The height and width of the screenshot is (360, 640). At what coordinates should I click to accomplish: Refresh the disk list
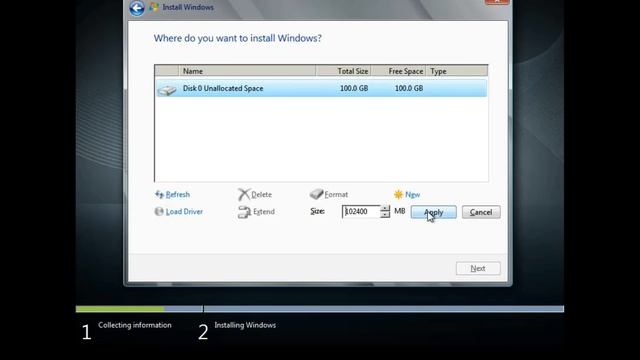(178, 194)
